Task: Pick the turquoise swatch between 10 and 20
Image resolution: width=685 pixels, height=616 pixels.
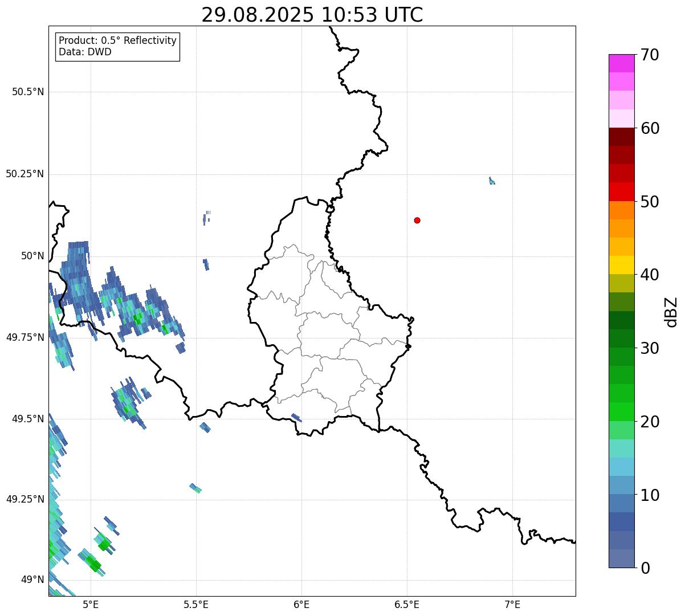Action: (622, 448)
